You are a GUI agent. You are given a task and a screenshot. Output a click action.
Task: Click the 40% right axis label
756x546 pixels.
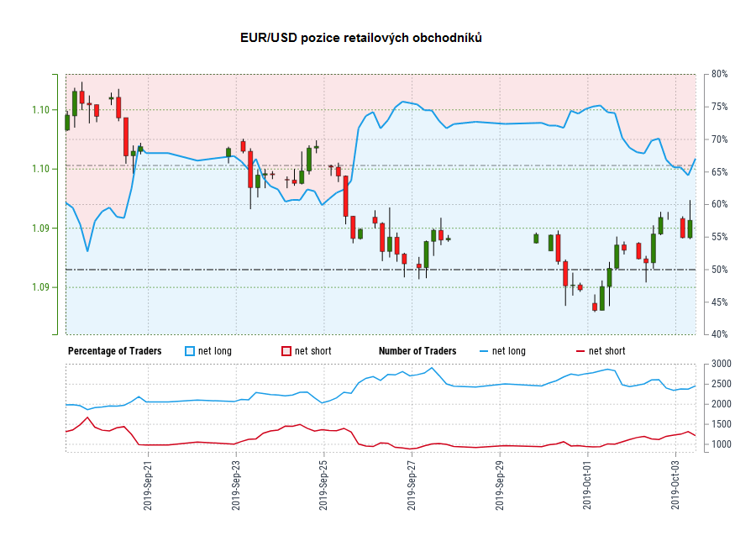719,334
